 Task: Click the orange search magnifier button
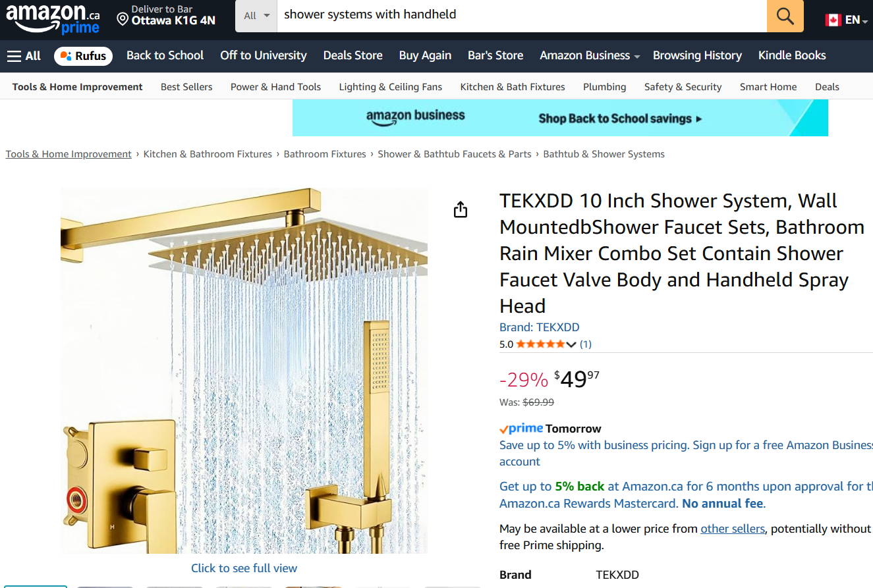(x=785, y=15)
